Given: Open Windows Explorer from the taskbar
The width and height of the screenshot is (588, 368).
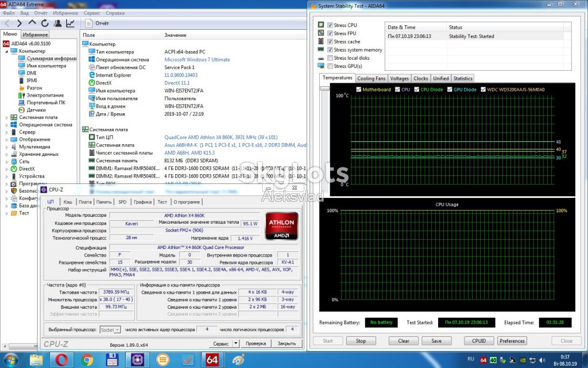Looking at the screenshot, I should coord(36,360).
